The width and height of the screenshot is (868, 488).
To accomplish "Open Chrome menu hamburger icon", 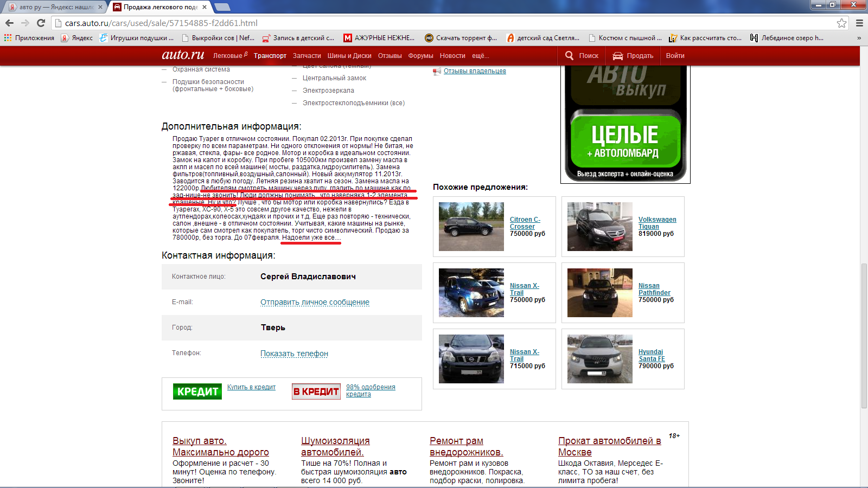I will (x=859, y=23).
